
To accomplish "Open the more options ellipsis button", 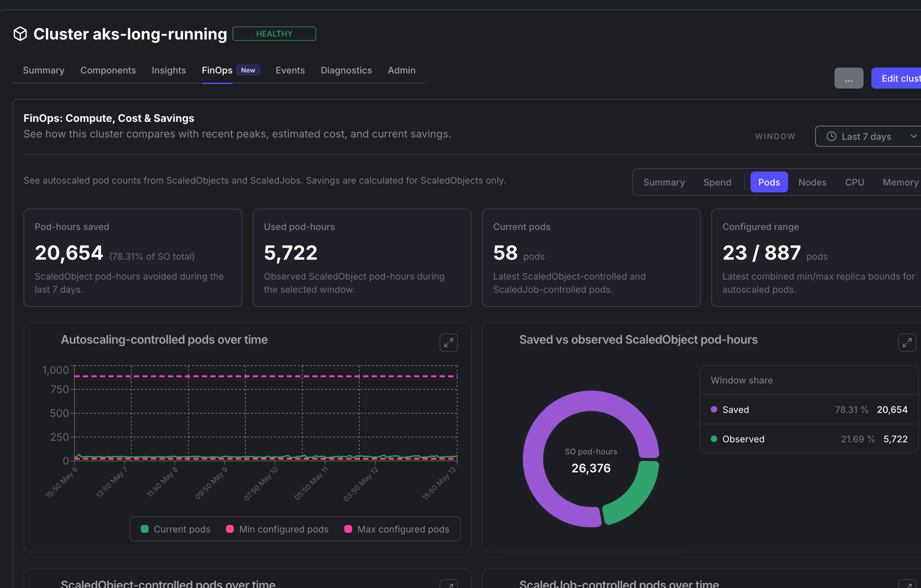I will [x=849, y=78].
